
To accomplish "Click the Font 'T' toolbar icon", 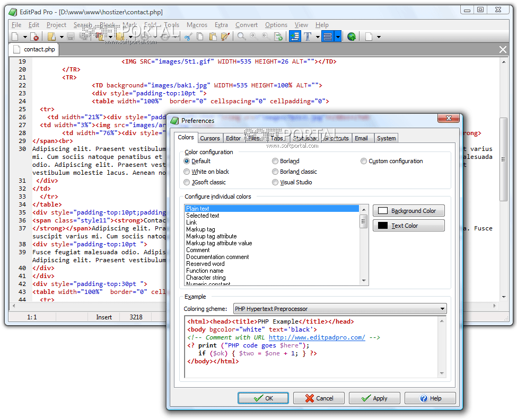I will [x=308, y=37].
